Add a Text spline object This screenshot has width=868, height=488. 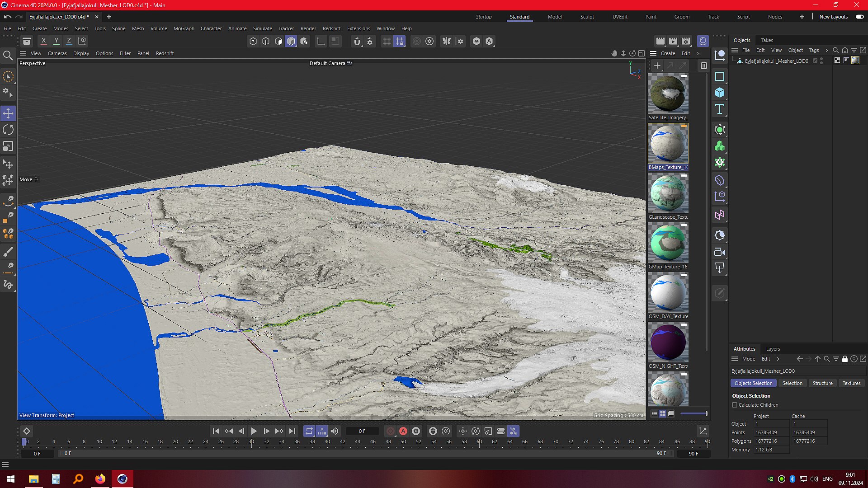(720, 109)
